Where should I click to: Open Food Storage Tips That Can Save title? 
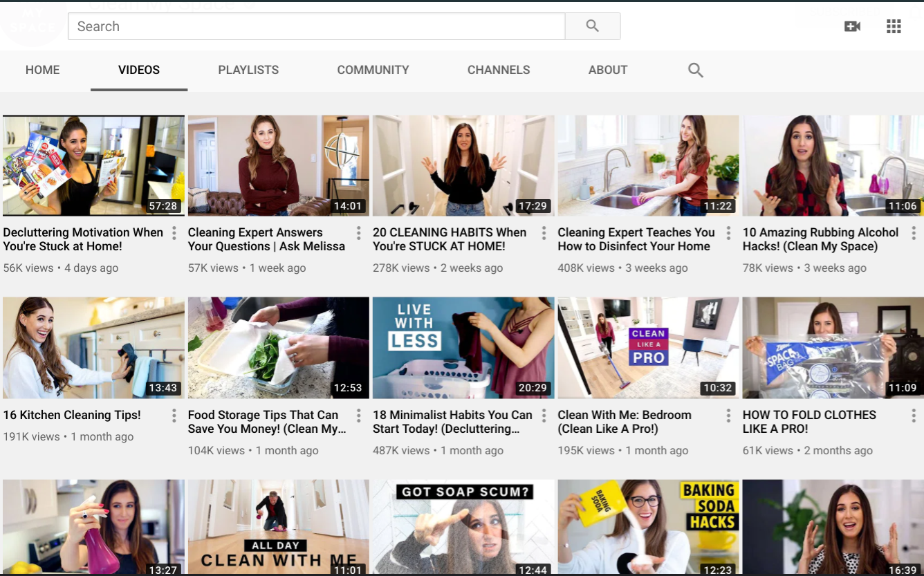pyautogui.click(x=268, y=422)
